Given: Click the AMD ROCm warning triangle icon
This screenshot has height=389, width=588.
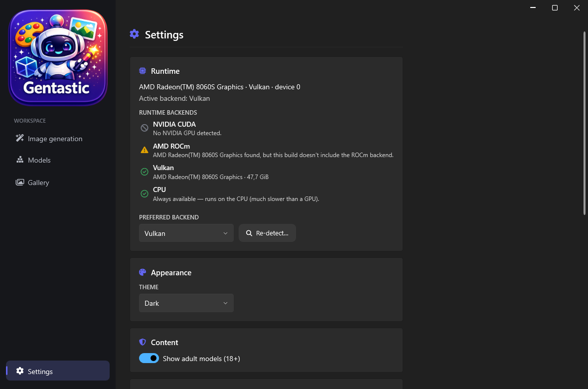Looking at the screenshot, I should click(145, 150).
